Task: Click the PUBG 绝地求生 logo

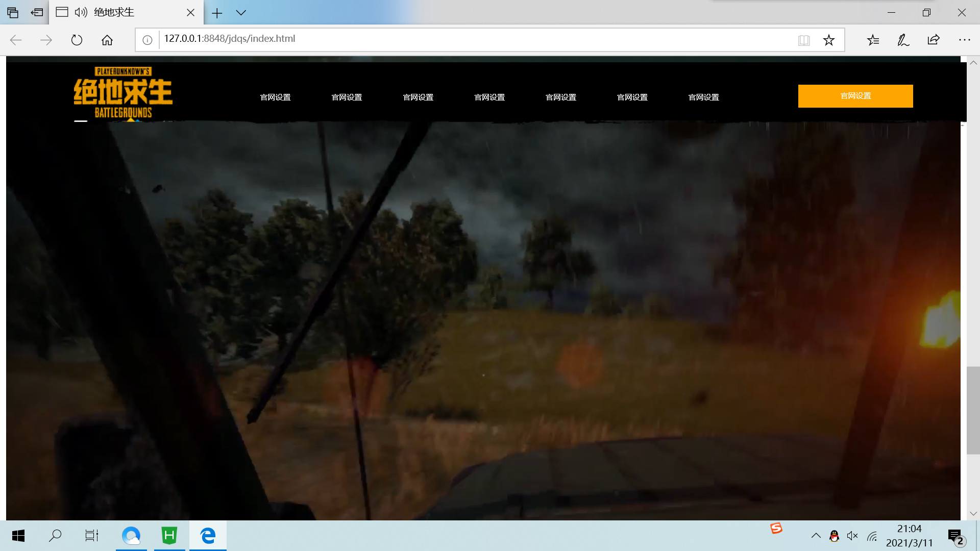Action: coord(123,93)
